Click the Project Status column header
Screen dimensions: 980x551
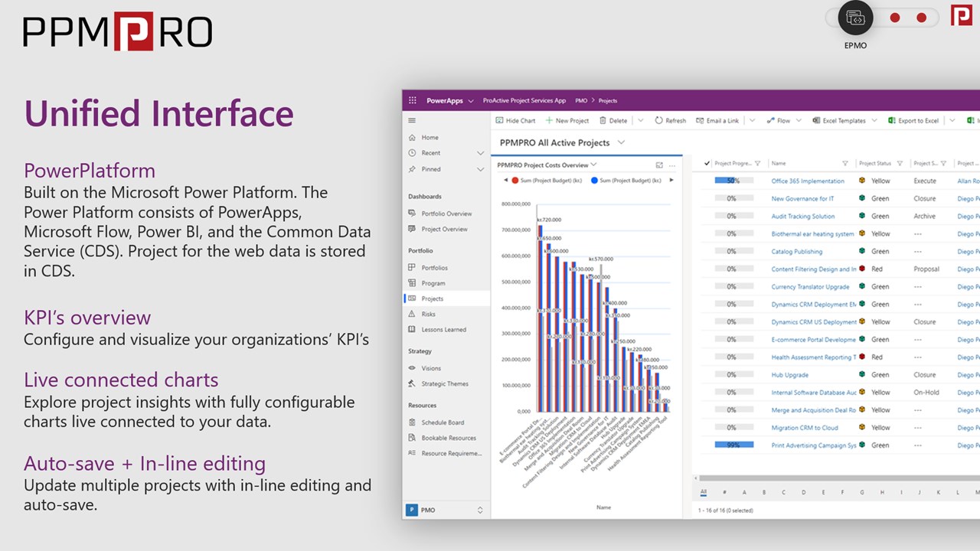pyautogui.click(x=875, y=163)
